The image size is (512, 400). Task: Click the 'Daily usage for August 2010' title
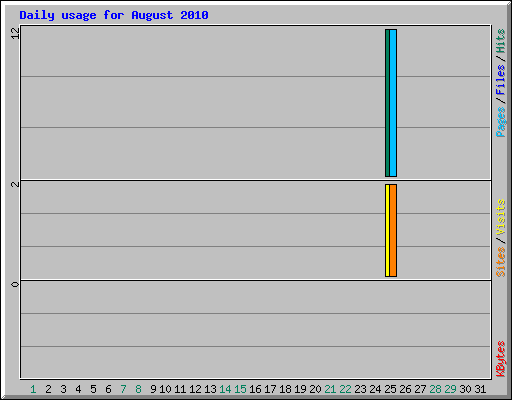[114, 16]
